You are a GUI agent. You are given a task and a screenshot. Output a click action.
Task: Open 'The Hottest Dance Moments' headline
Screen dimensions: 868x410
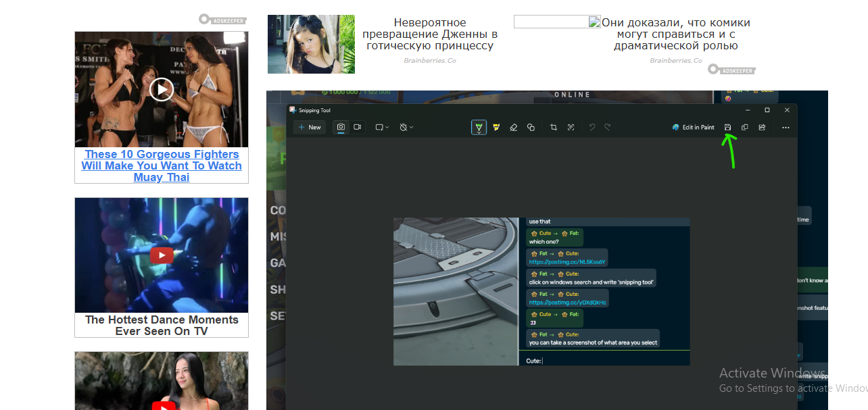(162, 326)
